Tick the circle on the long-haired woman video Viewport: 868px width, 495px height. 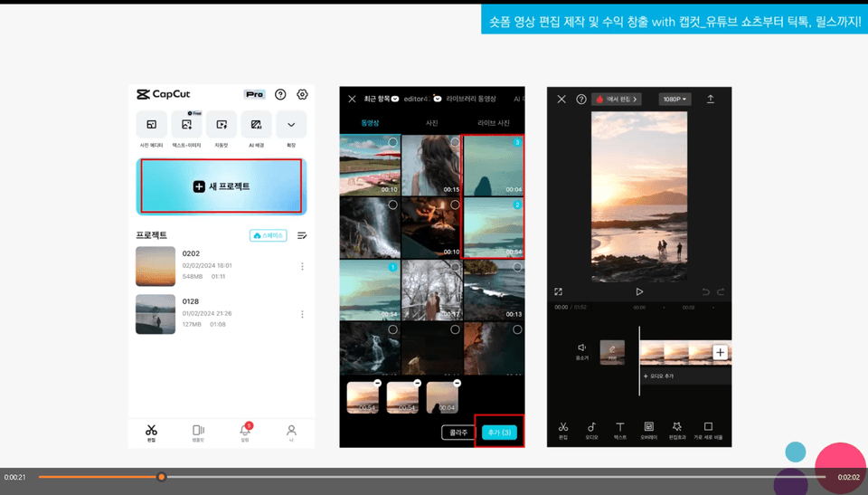455,143
